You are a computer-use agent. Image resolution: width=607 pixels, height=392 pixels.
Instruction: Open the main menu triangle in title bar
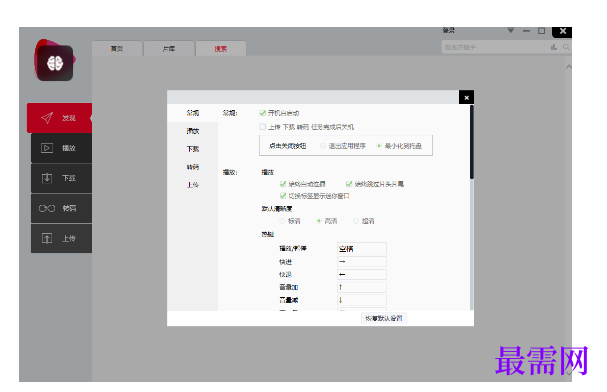point(511,31)
